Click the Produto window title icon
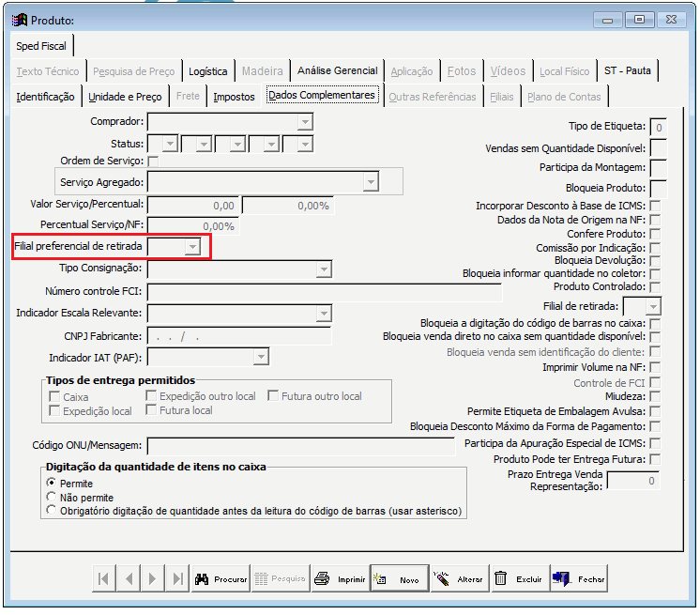700x615 pixels. point(20,20)
